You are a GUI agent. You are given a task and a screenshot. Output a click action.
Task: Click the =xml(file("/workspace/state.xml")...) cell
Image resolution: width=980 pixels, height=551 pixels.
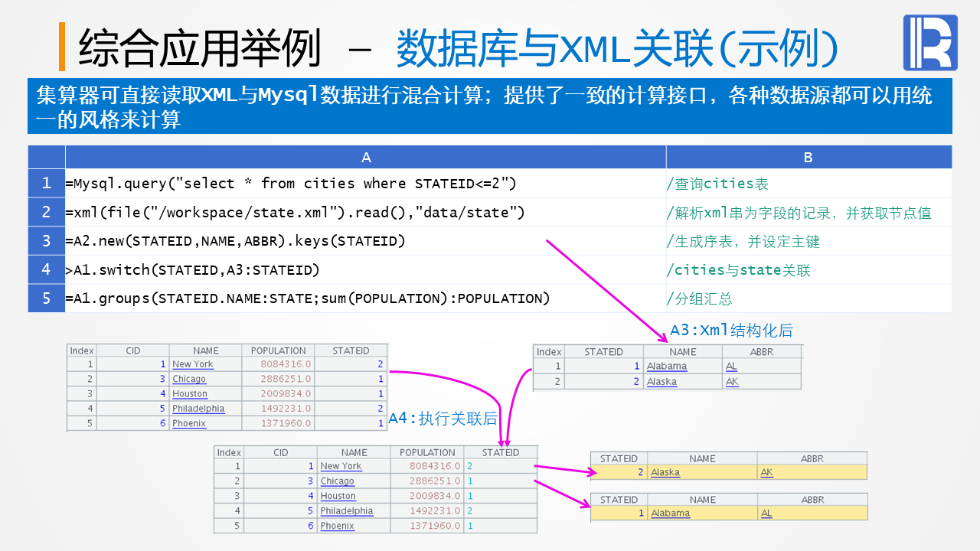(366, 213)
